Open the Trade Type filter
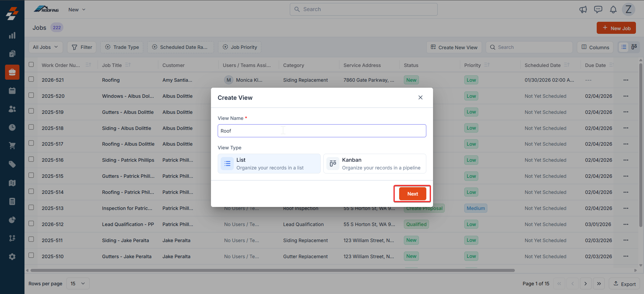Viewport: 644px width, 294px height. pos(122,47)
